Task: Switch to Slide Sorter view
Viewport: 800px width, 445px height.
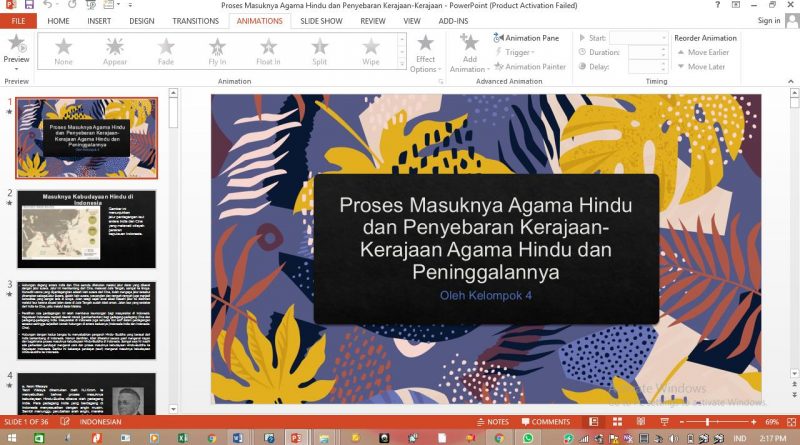Action: click(617, 422)
